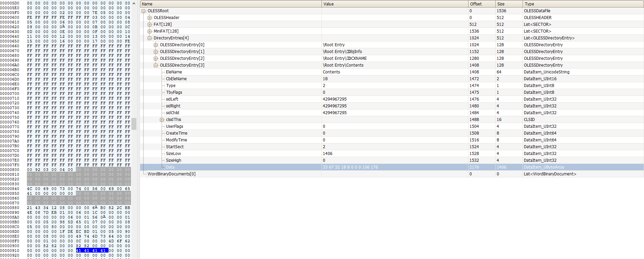Viewport: 644px width, 259px height.
Task: Expand OLESSDirectoryEntry[0] in the tree
Action: pyautogui.click(x=156, y=45)
